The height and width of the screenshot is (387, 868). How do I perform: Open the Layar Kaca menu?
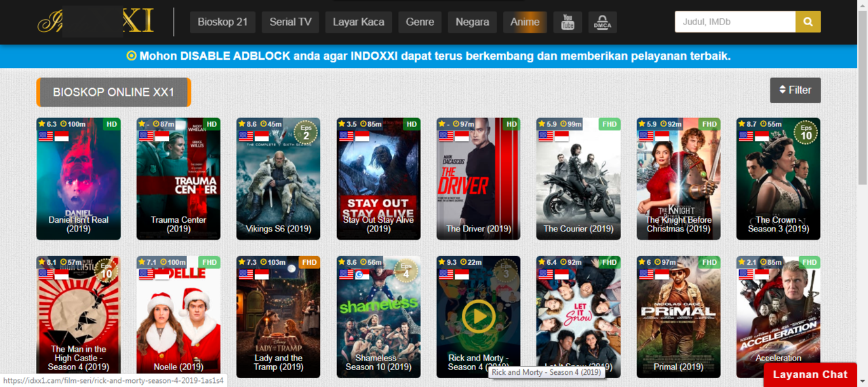359,22
